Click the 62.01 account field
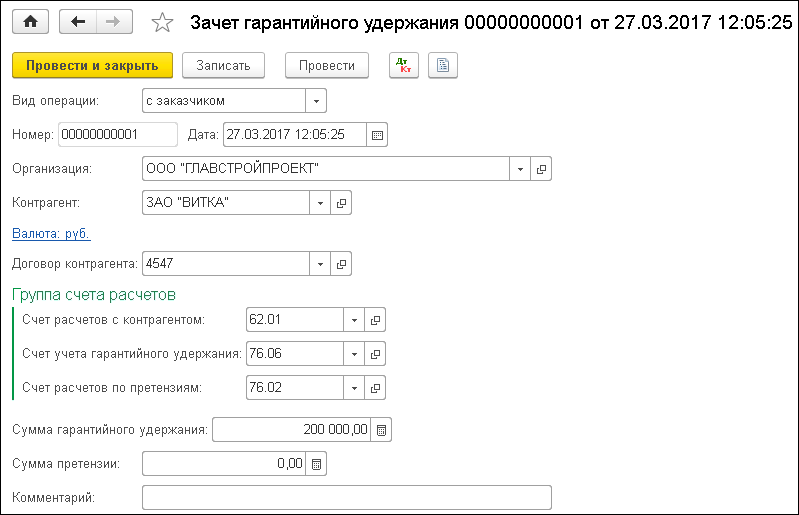Viewport: 799px width, 515px height. click(295, 320)
